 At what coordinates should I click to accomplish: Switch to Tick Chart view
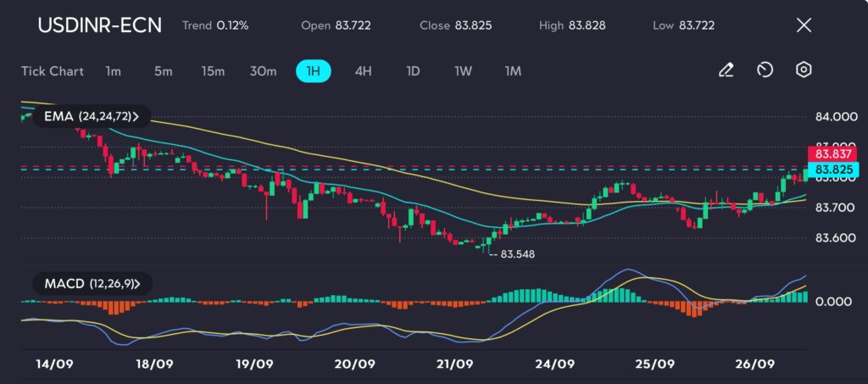[53, 71]
